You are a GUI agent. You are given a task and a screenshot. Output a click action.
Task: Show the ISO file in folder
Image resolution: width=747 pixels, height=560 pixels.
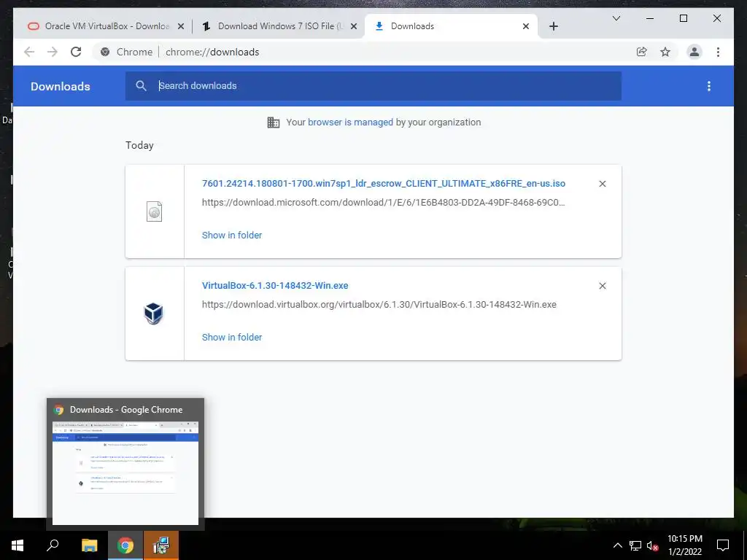(232, 236)
